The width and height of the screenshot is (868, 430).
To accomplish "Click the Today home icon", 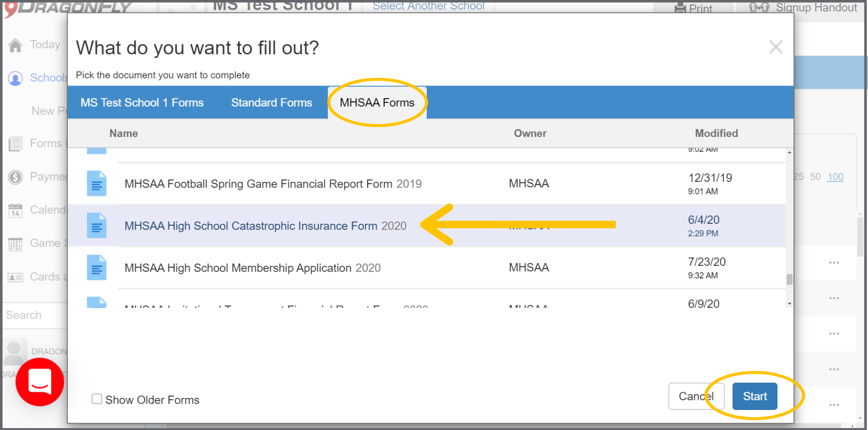I will 15,45.
